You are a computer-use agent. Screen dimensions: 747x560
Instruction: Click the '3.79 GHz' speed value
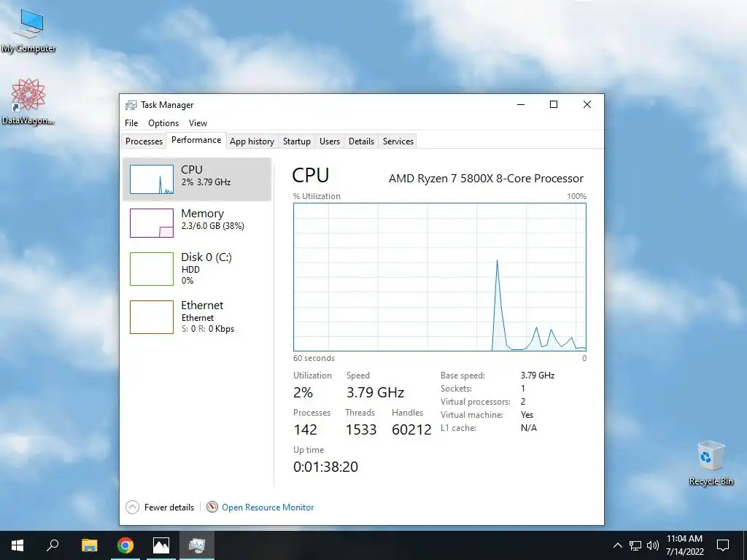point(376,392)
